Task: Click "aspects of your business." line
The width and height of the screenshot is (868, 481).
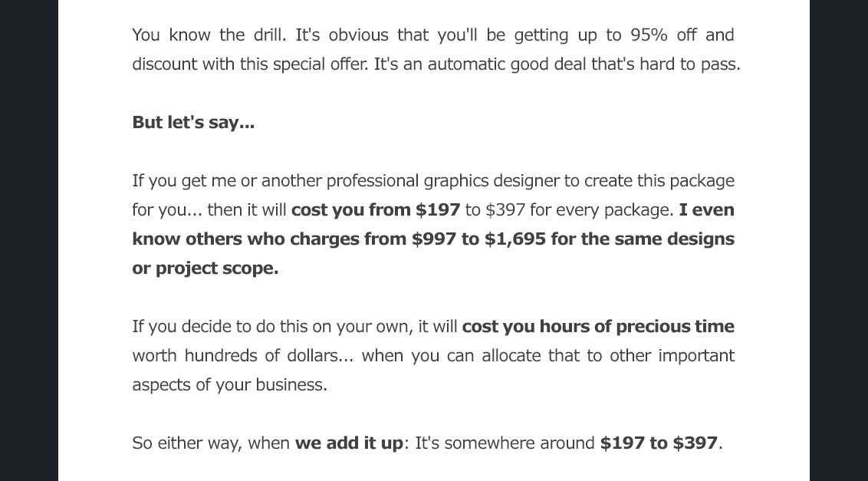Action: click(x=229, y=385)
